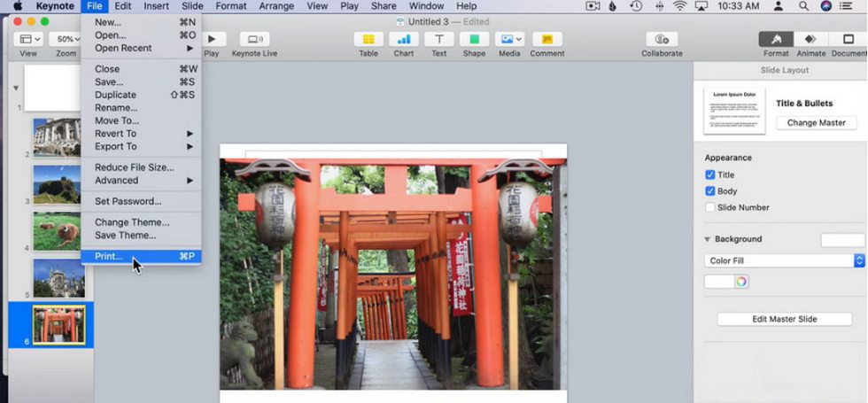The image size is (868, 403).
Task: Add a Text box using toolbar
Action: point(438,40)
